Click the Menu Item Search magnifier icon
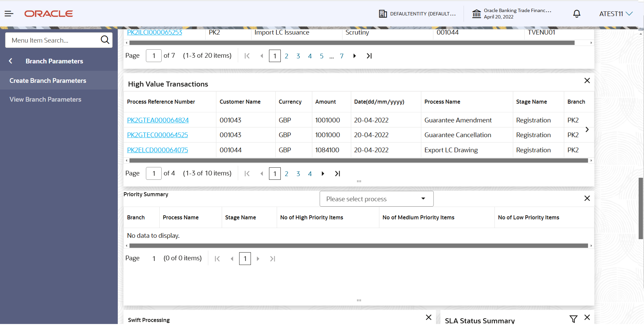644x325 pixels. click(x=105, y=40)
